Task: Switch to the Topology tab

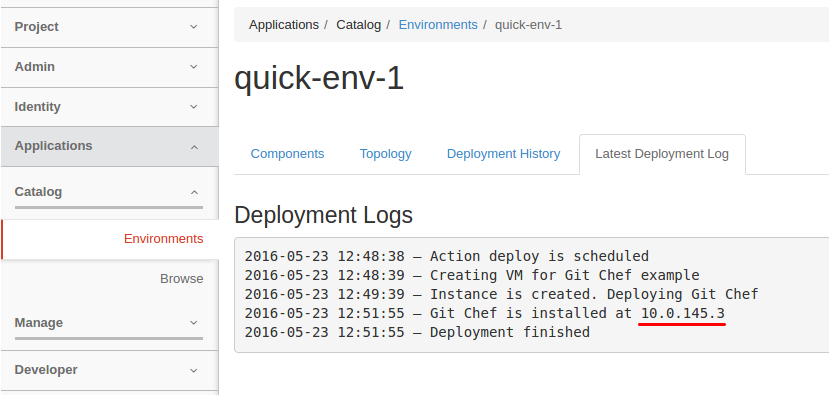Action: [x=385, y=154]
